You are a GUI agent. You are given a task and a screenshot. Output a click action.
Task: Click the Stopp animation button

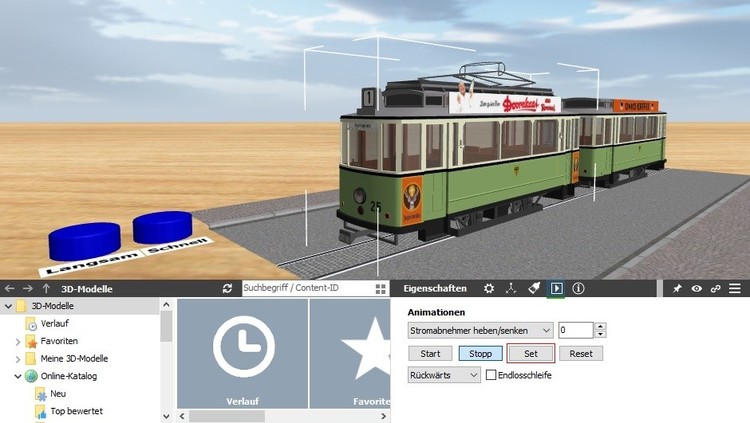click(x=480, y=354)
